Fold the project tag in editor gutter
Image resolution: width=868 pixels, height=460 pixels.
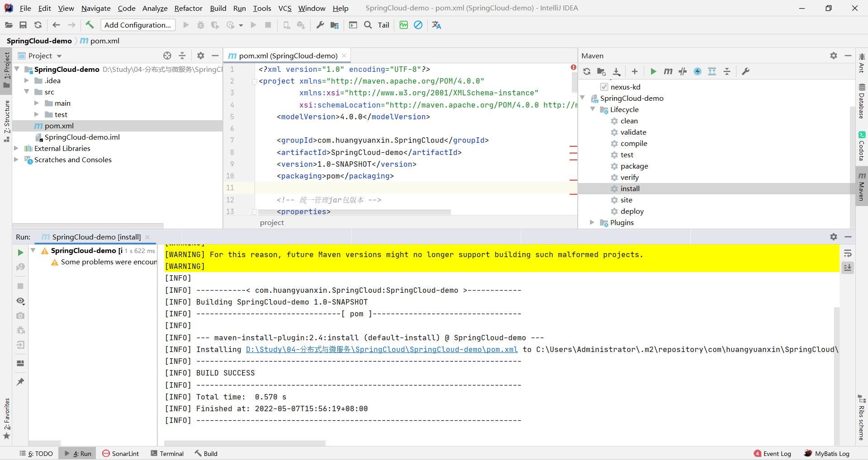pyautogui.click(x=255, y=81)
